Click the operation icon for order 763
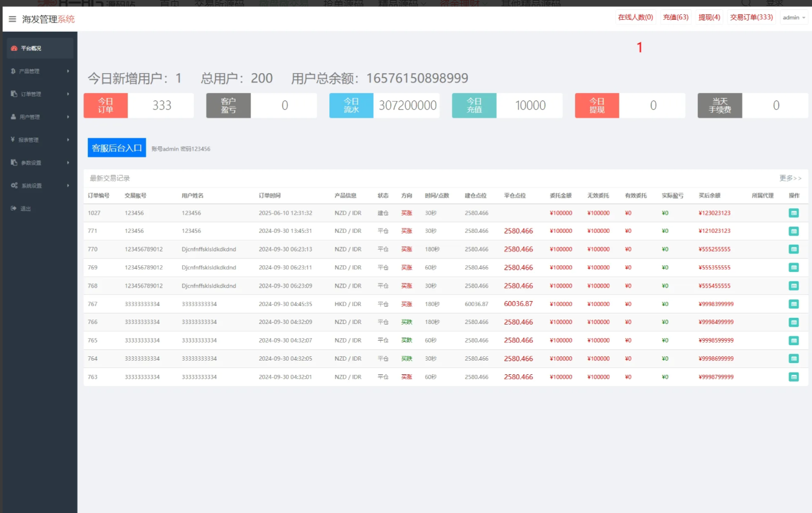Image resolution: width=812 pixels, height=513 pixels. [793, 377]
